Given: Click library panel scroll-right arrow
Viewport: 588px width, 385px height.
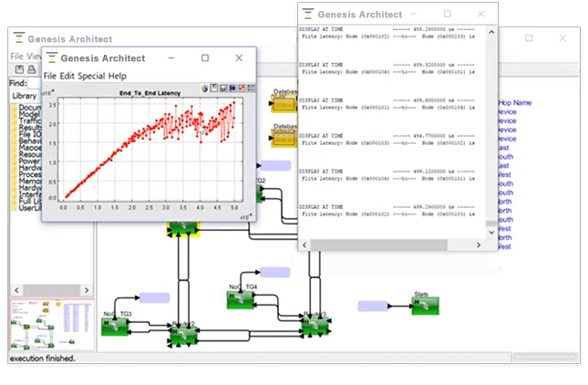Looking at the screenshot, I should point(87,290).
